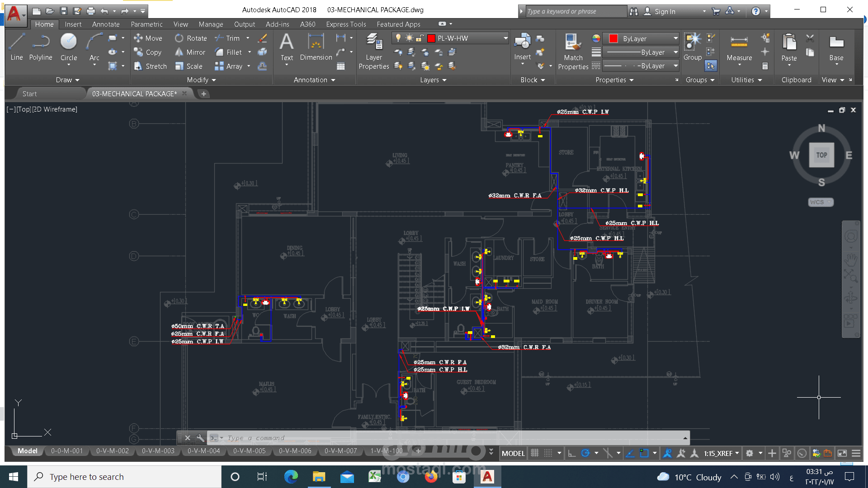Open the Express Tools ribbon tab

pyautogui.click(x=346, y=24)
